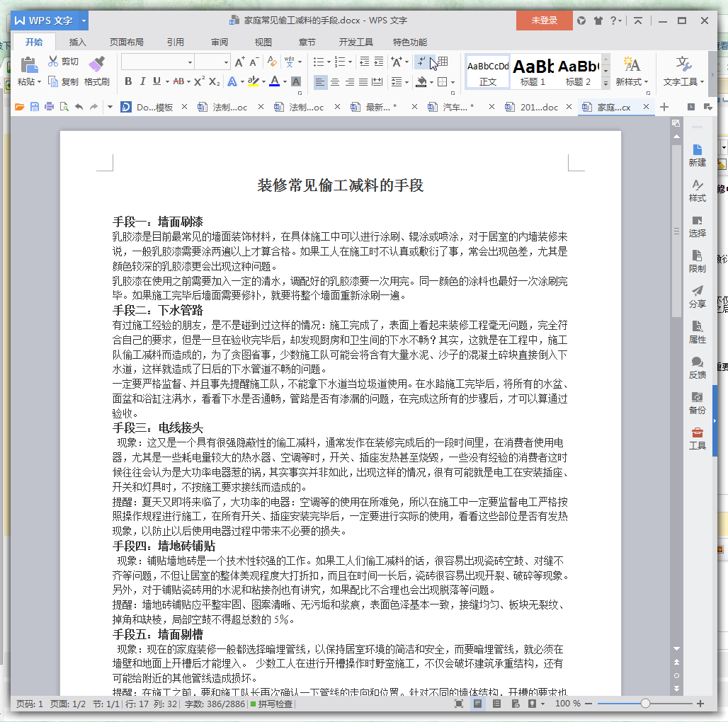Open the 审阅 ribbon tab
Viewport: 728px width, 722px height.
coord(219,42)
